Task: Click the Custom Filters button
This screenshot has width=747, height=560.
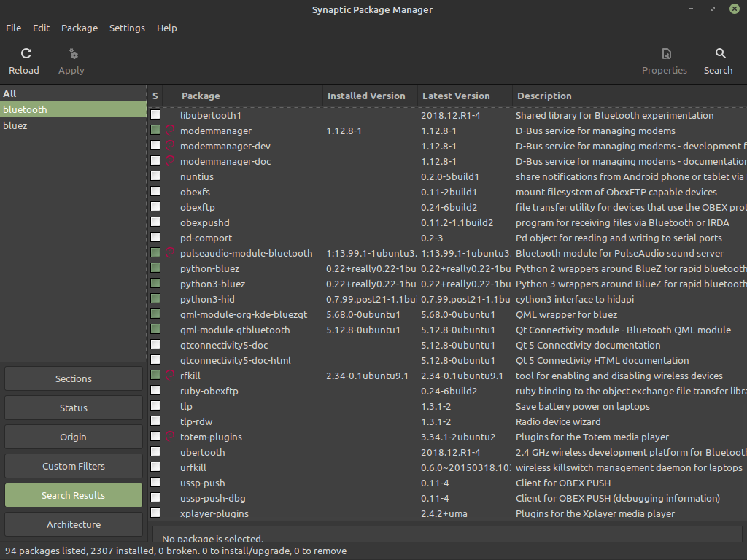Action: 74,467
